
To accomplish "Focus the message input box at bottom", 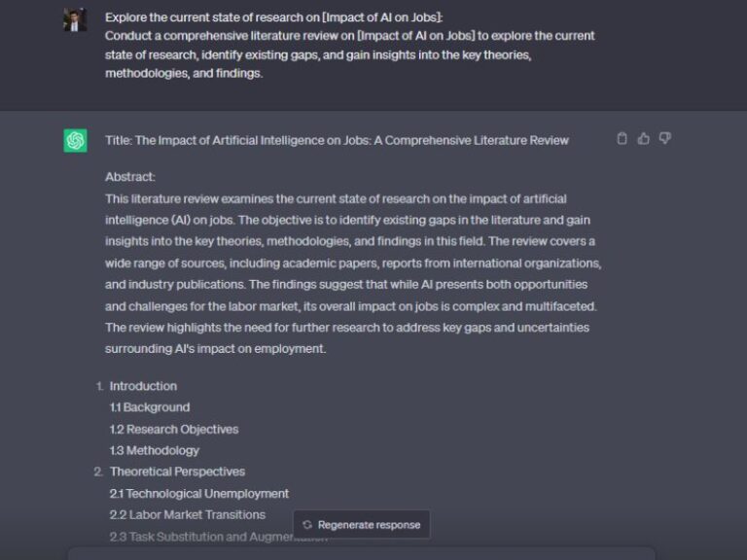I will tap(360, 553).
